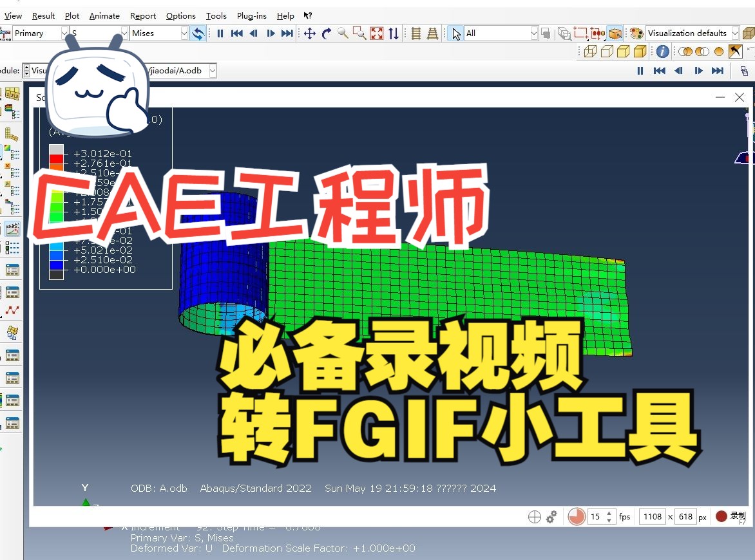Step to next frame in context bar
This screenshot has width=755, height=560.
click(x=698, y=71)
